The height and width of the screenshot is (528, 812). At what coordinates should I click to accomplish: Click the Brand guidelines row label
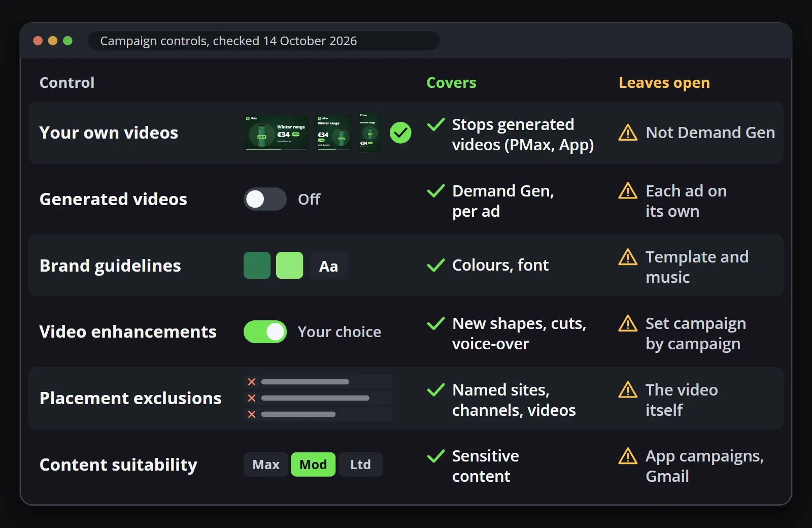click(110, 266)
